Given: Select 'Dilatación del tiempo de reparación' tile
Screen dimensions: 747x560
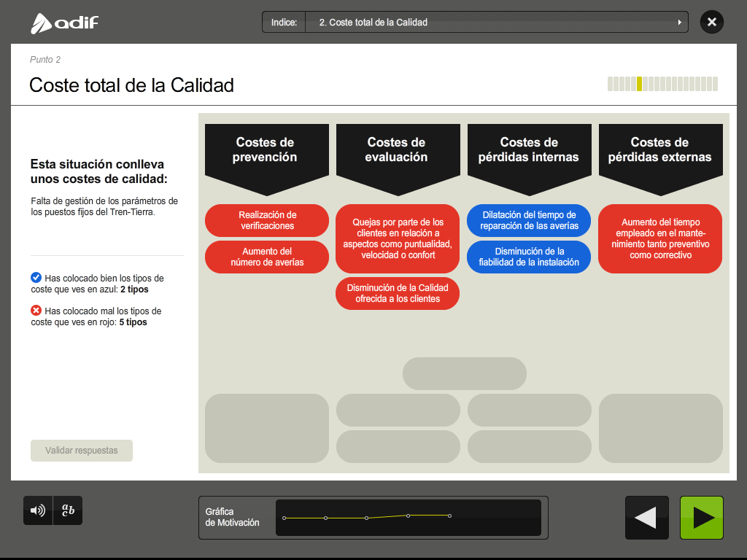Looking at the screenshot, I should (529, 220).
